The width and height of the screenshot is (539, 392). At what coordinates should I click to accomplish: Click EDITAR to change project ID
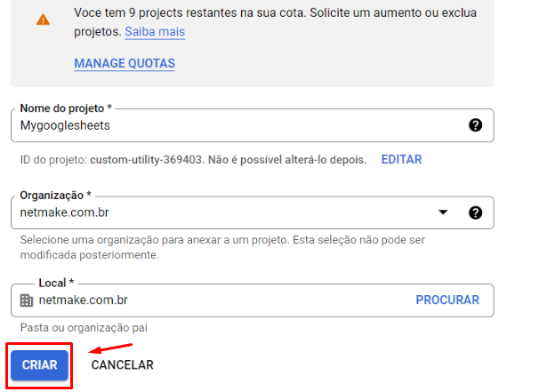[x=401, y=159]
